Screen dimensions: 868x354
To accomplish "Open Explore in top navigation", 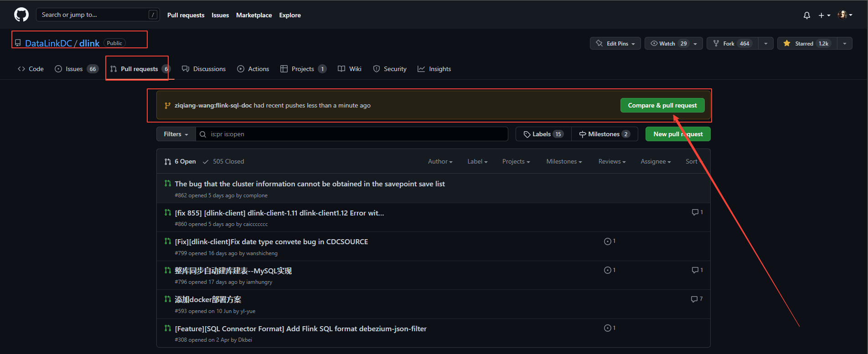I will coord(290,15).
